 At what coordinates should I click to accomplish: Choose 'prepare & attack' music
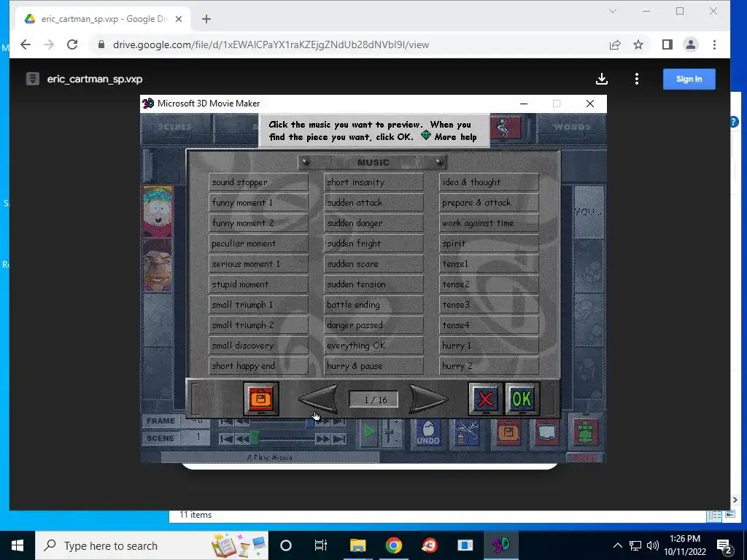click(489, 203)
